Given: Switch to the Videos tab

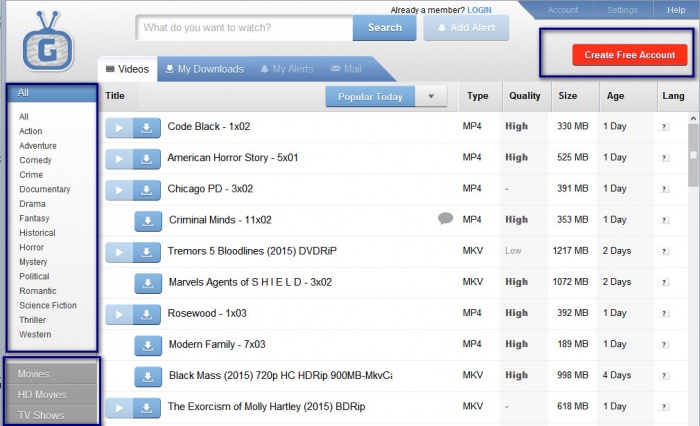Looking at the screenshot, I should (x=127, y=69).
